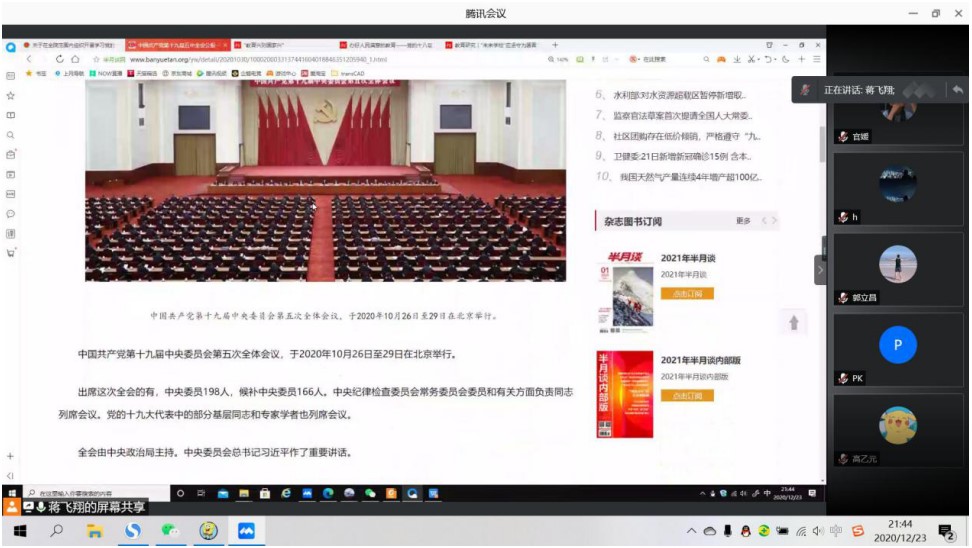972x548 pixels.
Task: Open the 京东商城 bookmark
Action: click(177, 73)
